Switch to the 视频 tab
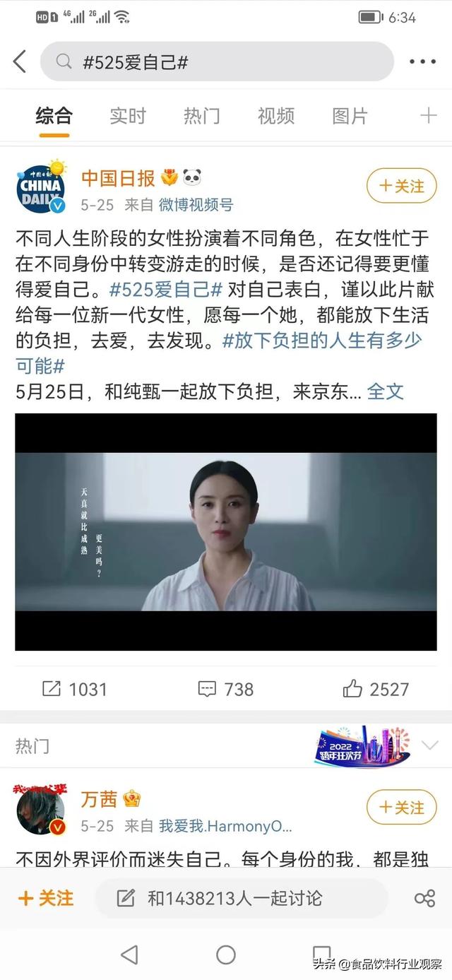 pos(276,115)
